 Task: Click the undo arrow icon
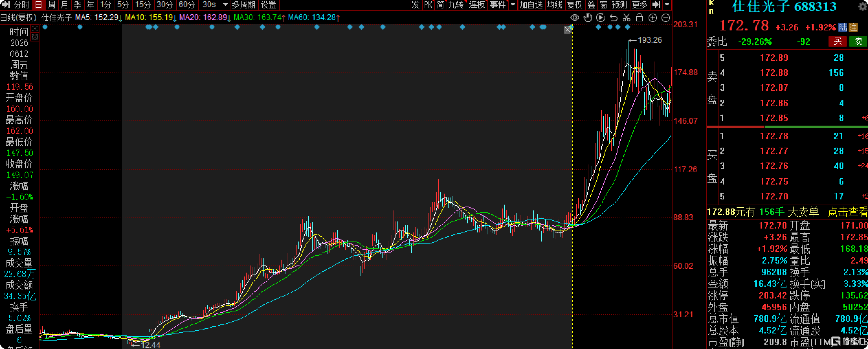tap(614, 17)
